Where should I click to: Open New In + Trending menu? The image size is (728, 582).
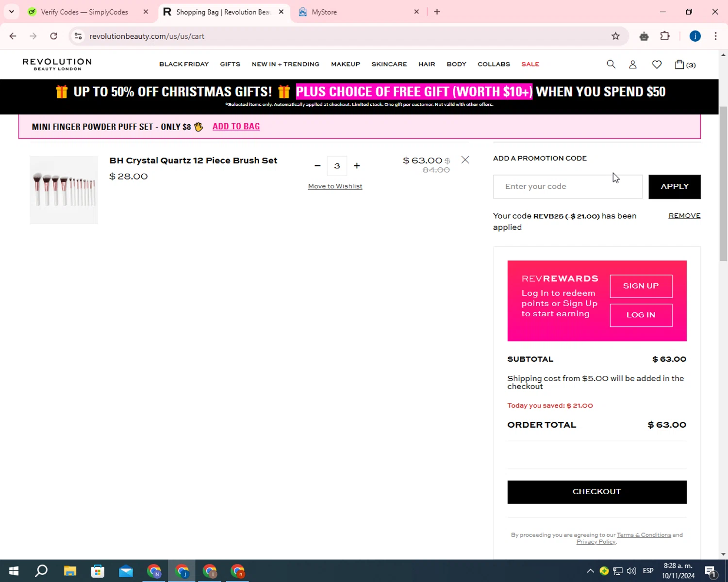pos(285,64)
